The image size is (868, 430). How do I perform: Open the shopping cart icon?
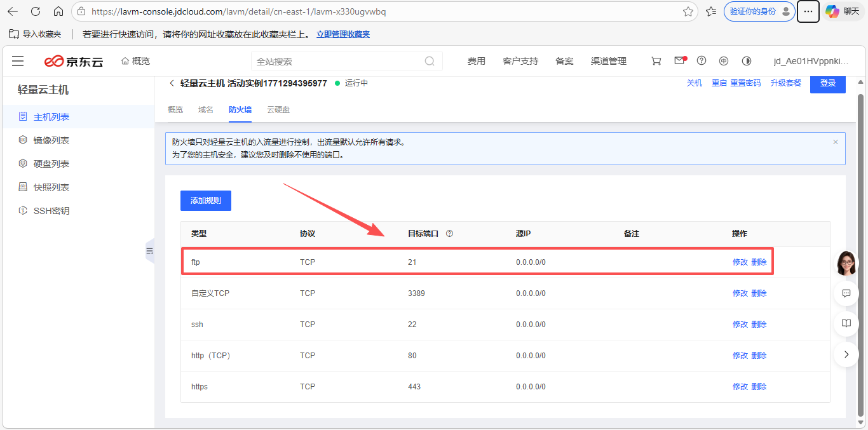[656, 61]
